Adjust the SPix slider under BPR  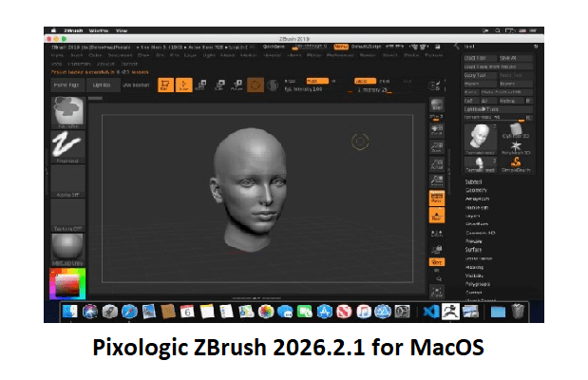(437, 118)
